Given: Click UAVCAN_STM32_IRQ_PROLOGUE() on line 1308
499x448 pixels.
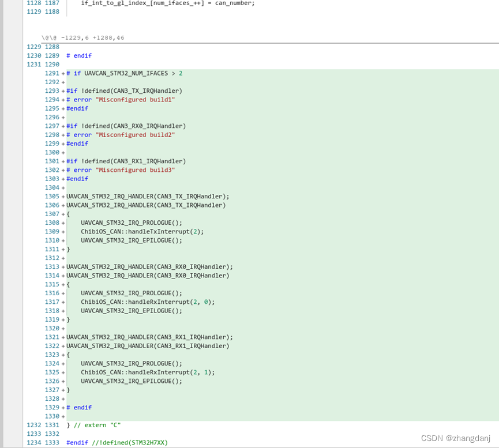Looking at the screenshot, I should coord(132,223).
